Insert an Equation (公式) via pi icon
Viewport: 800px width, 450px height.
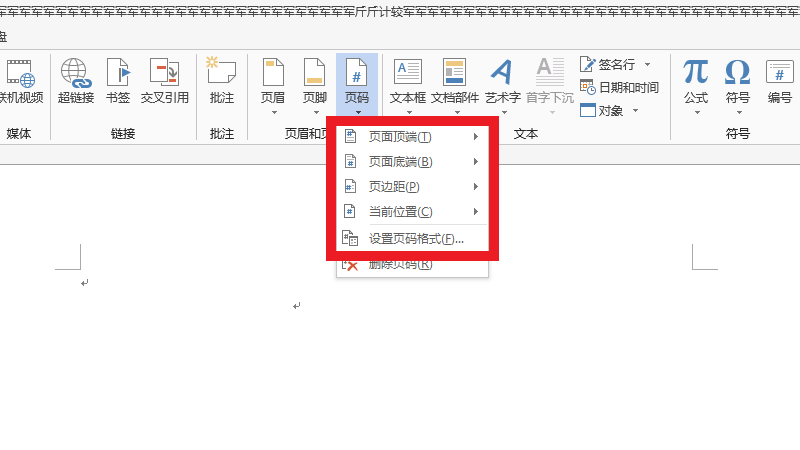click(x=696, y=80)
